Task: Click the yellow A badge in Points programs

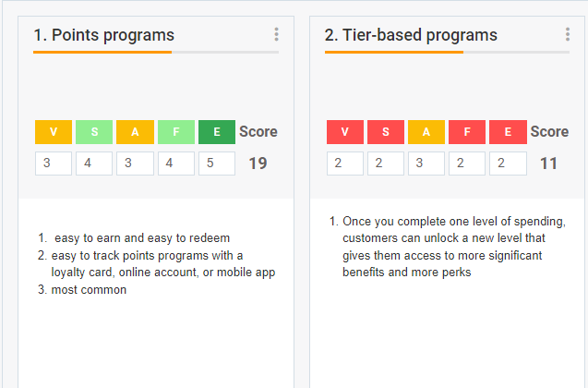Action: (135, 132)
